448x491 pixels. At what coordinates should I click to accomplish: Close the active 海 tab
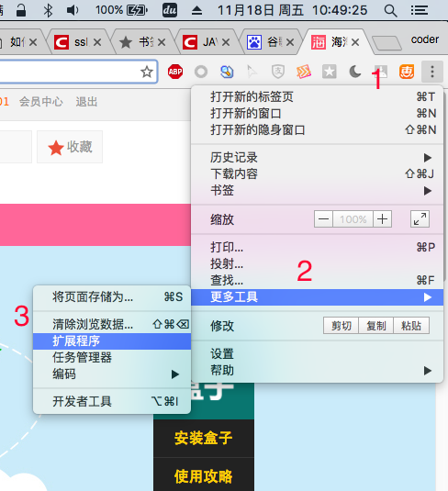click(x=355, y=42)
